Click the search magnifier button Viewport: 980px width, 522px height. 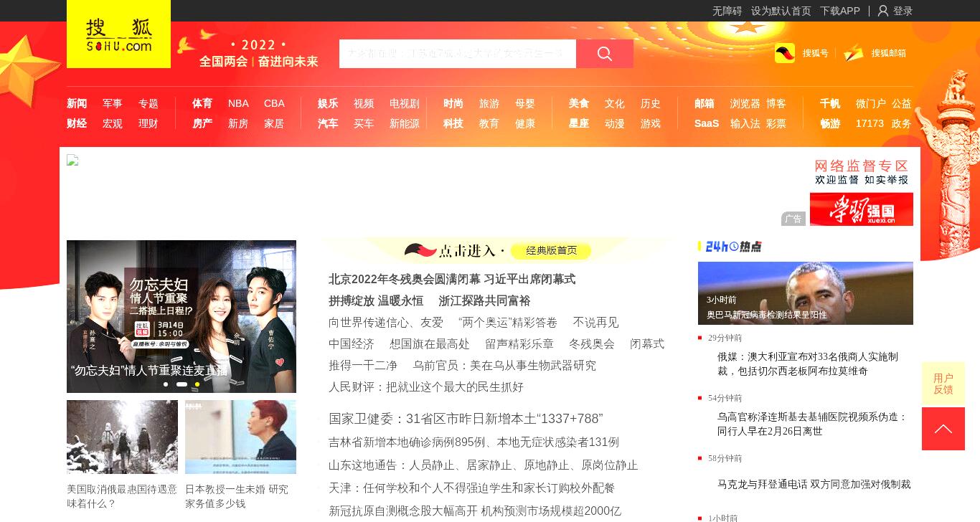605,54
